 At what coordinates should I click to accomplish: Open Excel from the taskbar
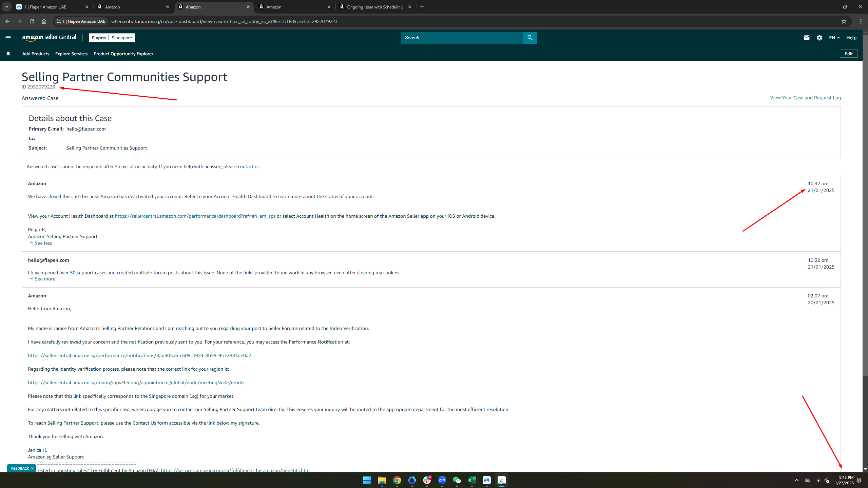click(x=471, y=480)
